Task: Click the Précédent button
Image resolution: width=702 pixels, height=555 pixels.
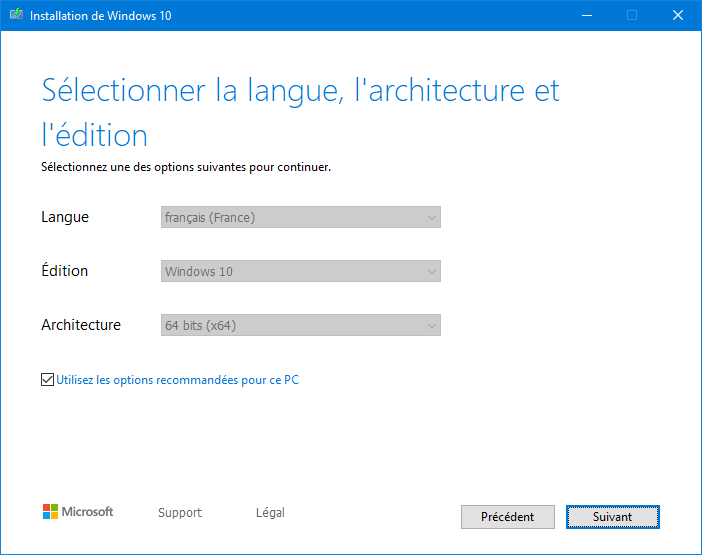Action: [x=508, y=517]
